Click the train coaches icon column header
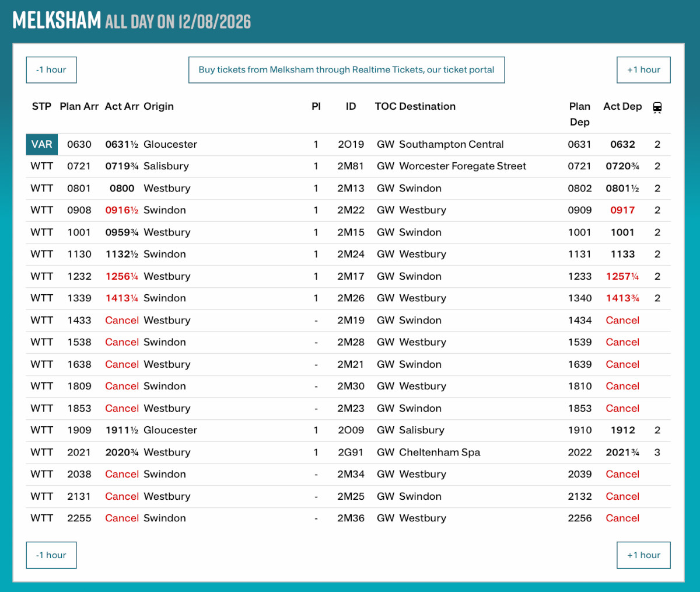 pos(657,107)
